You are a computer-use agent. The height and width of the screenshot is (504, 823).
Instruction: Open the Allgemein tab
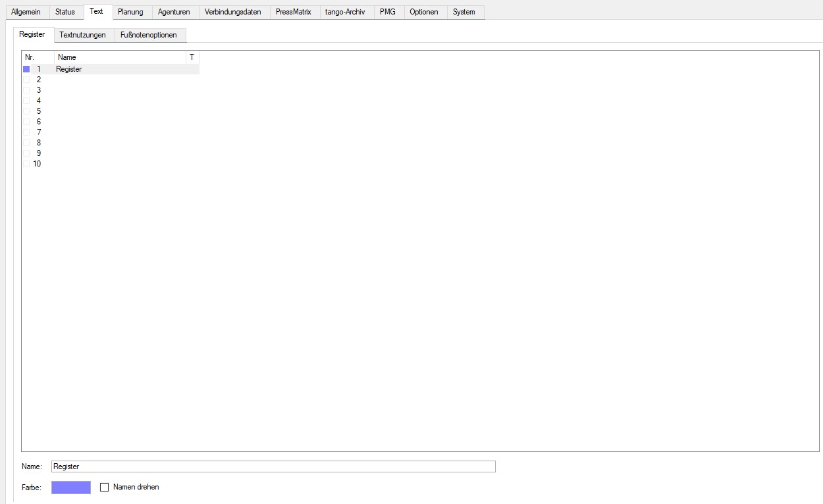(26, 12)
